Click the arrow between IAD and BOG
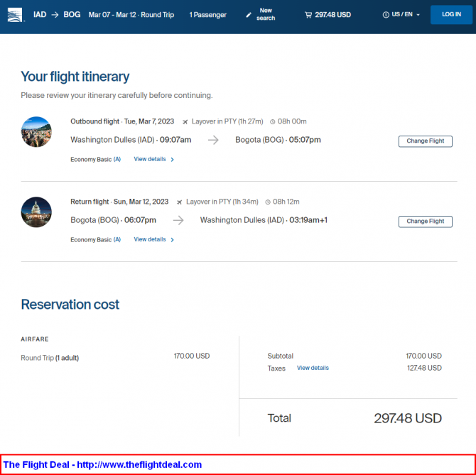The height and width of the screenshot is (475, 476). (55, 15)
